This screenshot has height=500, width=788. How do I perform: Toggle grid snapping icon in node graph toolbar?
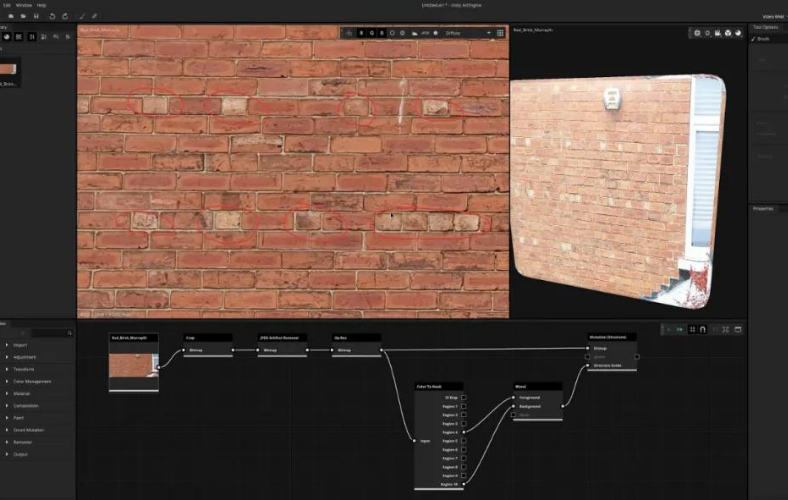coord(693,330)
